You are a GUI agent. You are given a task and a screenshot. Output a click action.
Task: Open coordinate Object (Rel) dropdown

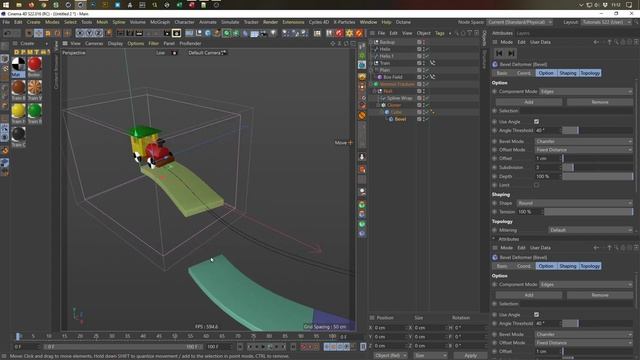tap(390, 356)
